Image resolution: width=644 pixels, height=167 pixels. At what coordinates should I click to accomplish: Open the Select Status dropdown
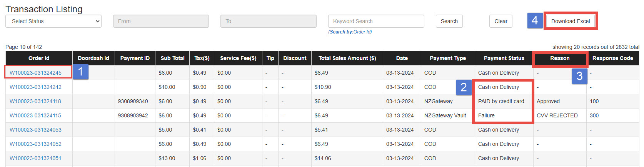click(x=53, y=21)
